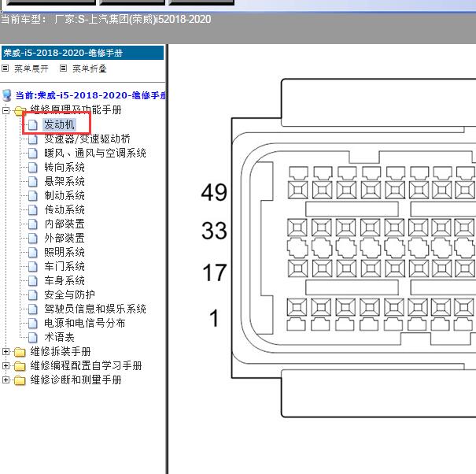Open the 发动机 tree item
This screenshot has width=476, height=474.
click(x=59, y=124)
